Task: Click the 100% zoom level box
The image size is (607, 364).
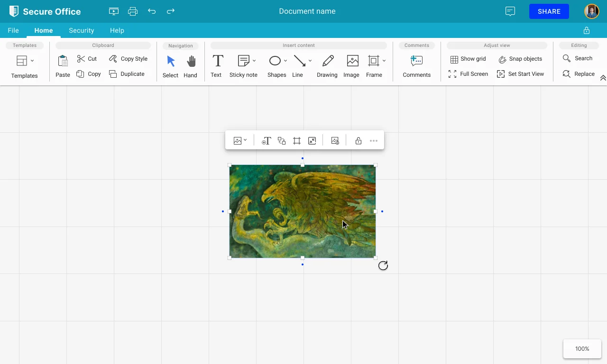Action: coord(582,349)
